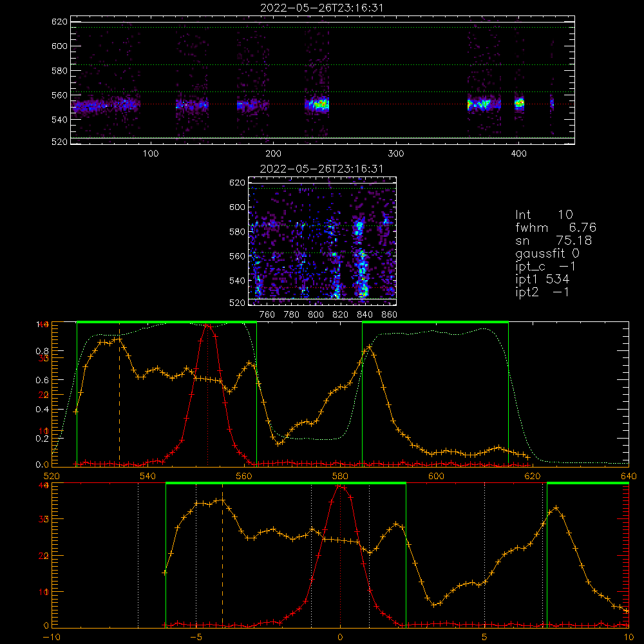This screenshot has width=644, height=644.
Task: Click x-axis label 640 on third plot
Action: pyautogui.click(x=629, y=476)
